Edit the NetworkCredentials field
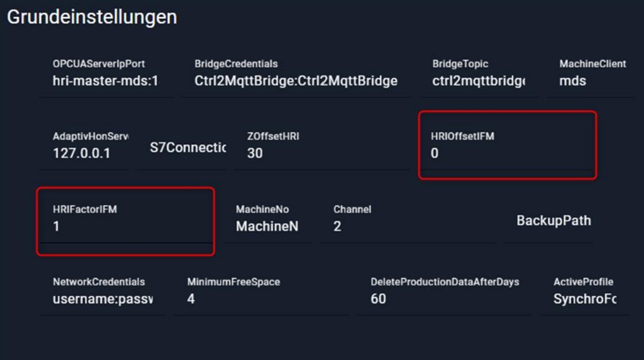This screenshot has width=644, height=360. 102,299
